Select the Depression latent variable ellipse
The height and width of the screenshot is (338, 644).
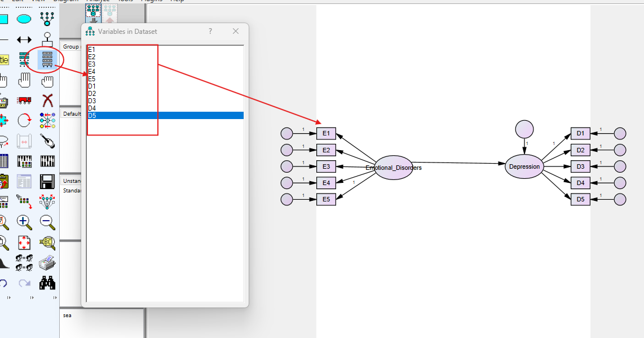click(x=524, y=166)
